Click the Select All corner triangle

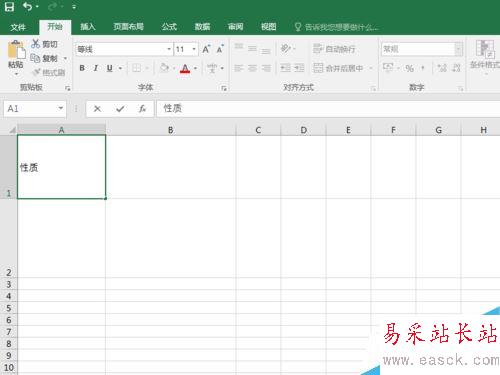pos(12,130)
